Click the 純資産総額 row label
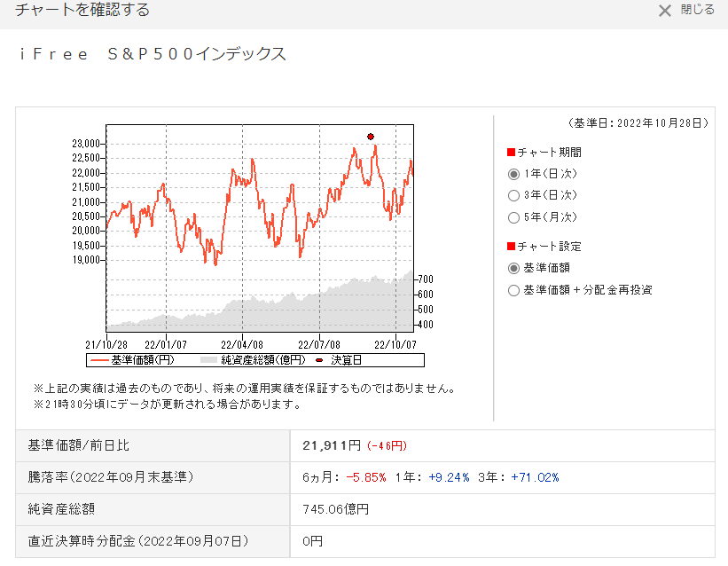Screen dimensions: 728x566 coord(61,509)
